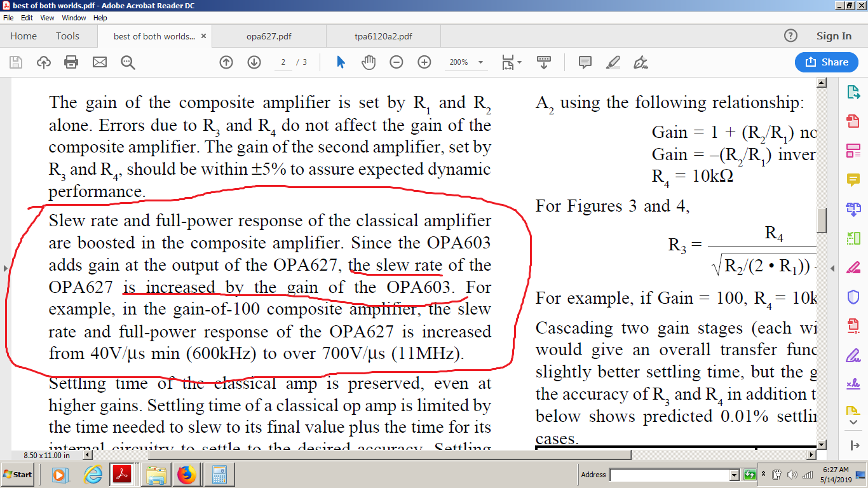Open Firefox from the taskbar
Viewport: 868px width, 488px height.
pyautogui.click(x=187, y=475)
